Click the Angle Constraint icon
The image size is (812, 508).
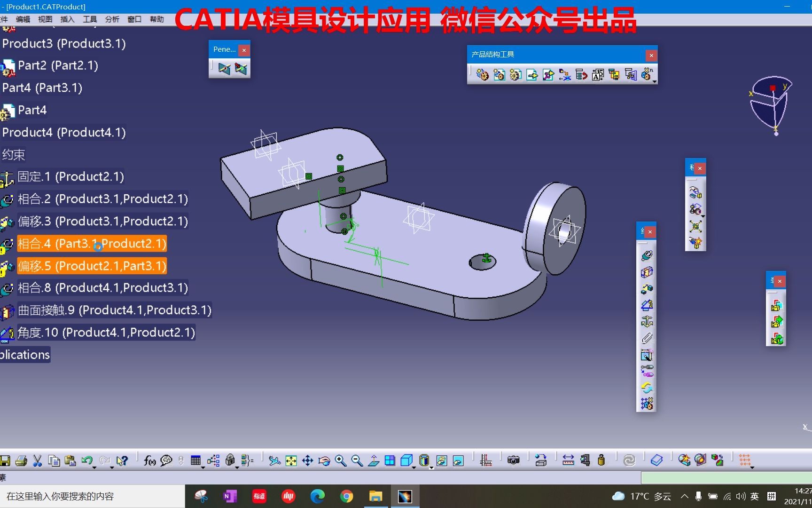(x=647, y=305)
